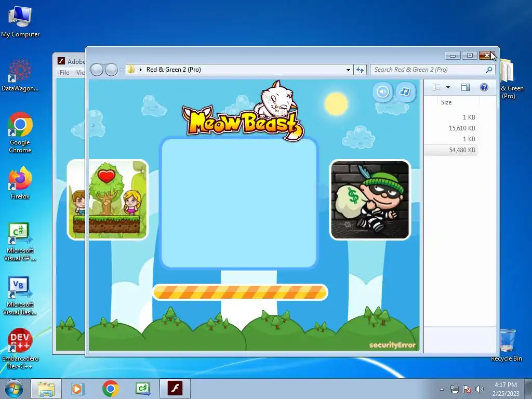
Task: Maximize the Explorer window
Action: pyautogui.click(x=470, y=55)
